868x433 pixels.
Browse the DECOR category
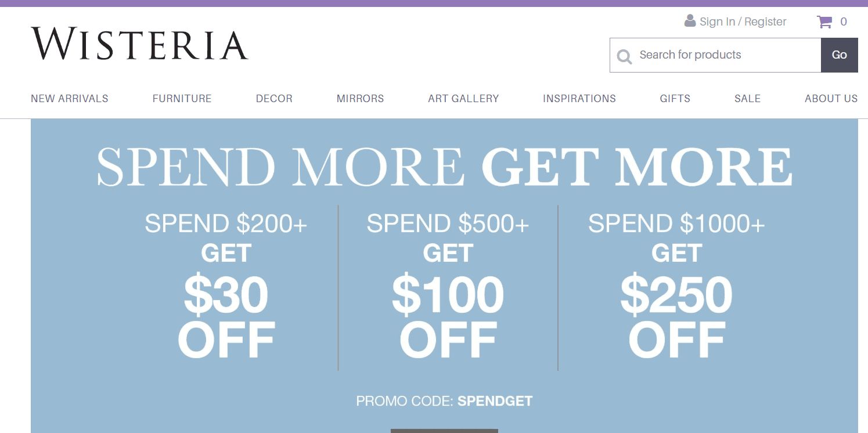pyautogui.click(x=274, y=99)
